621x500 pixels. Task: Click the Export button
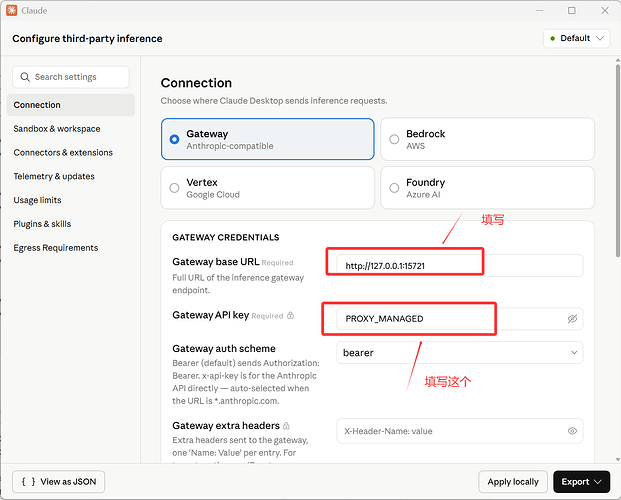[x=581, y=482]
